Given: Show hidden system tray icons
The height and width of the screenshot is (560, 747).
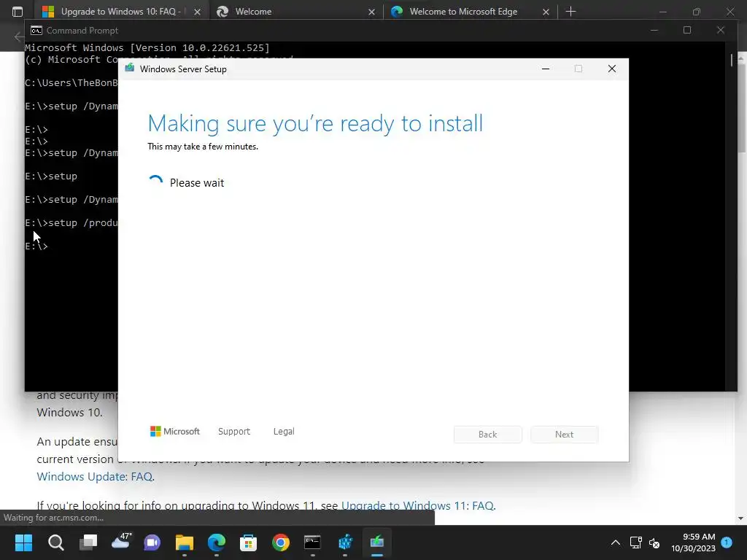Looking at the screenshot, I should (x=616, y=542).
